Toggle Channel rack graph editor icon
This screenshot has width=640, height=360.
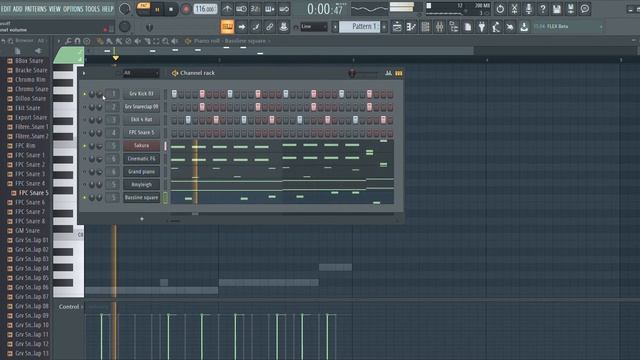[x=388, y=73]
